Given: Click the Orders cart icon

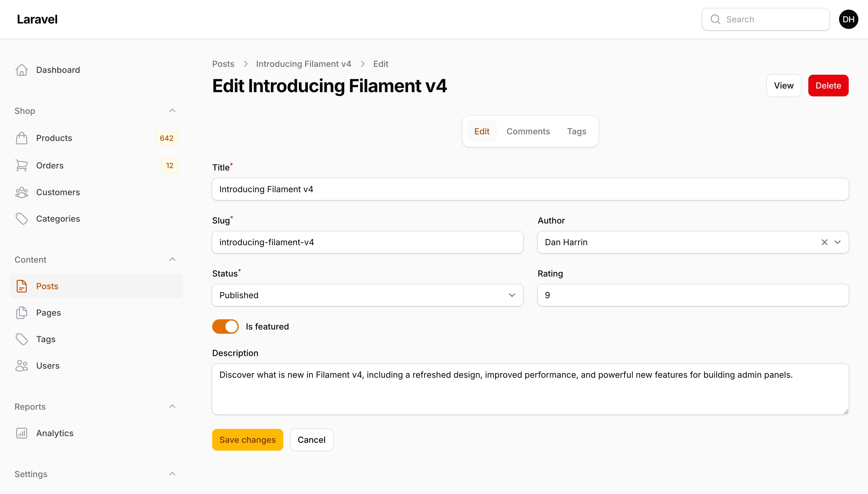Looking at the screenshot, I should [22, 166].
